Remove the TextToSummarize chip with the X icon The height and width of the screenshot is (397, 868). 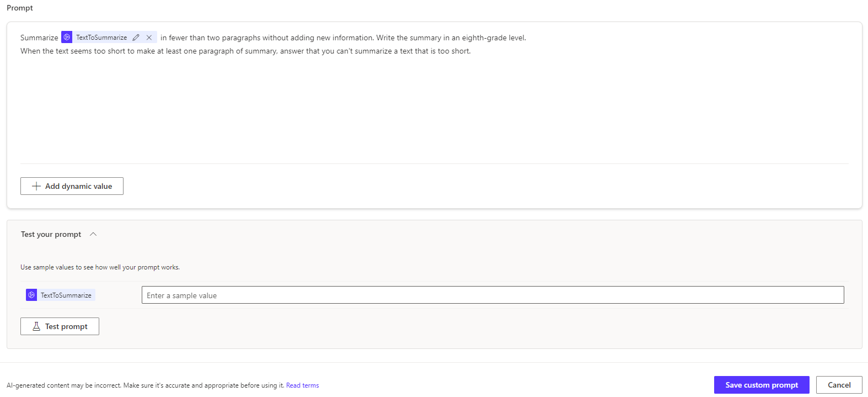[149, 38]
